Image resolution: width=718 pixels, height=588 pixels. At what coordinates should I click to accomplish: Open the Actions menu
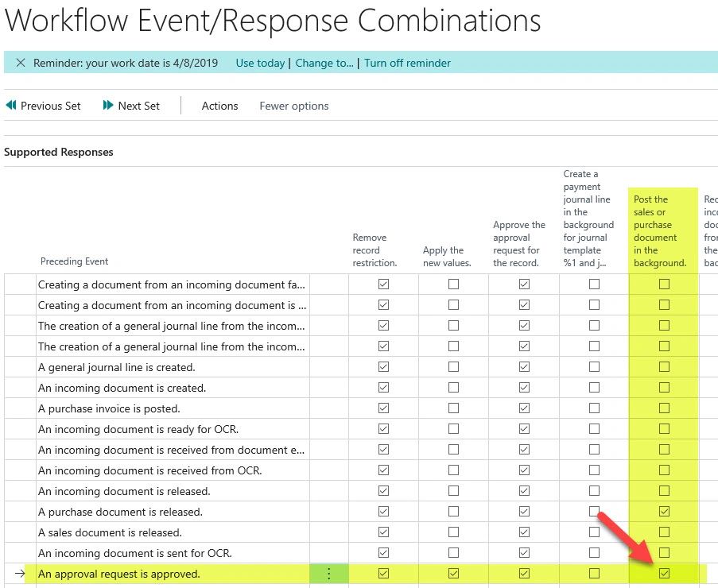pos(219,106)
